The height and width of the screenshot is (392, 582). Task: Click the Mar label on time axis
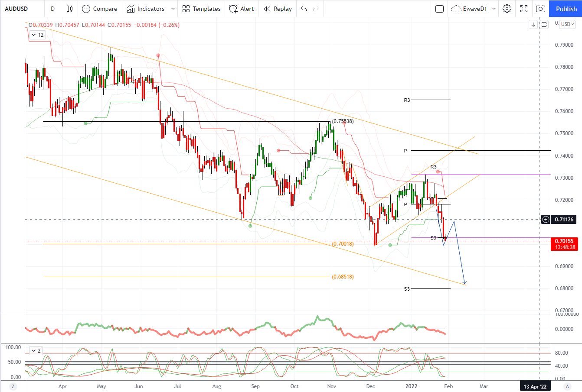484,386
